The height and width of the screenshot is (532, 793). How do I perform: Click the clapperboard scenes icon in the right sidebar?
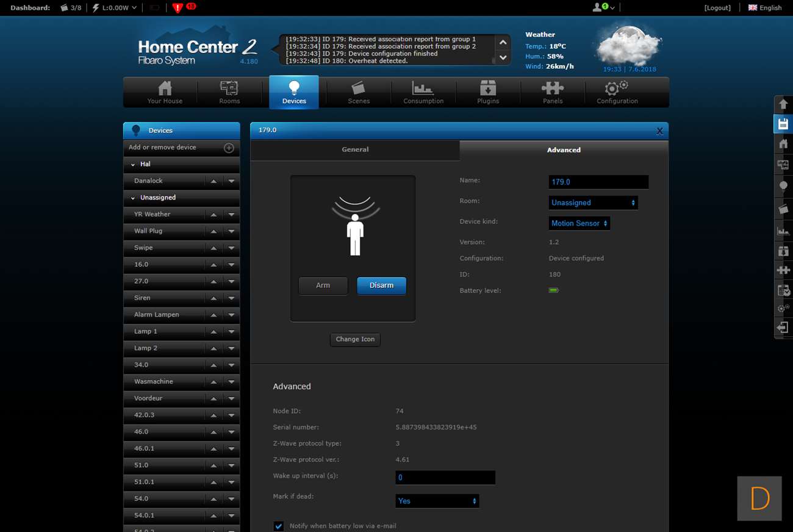click(x=783, y=209)
